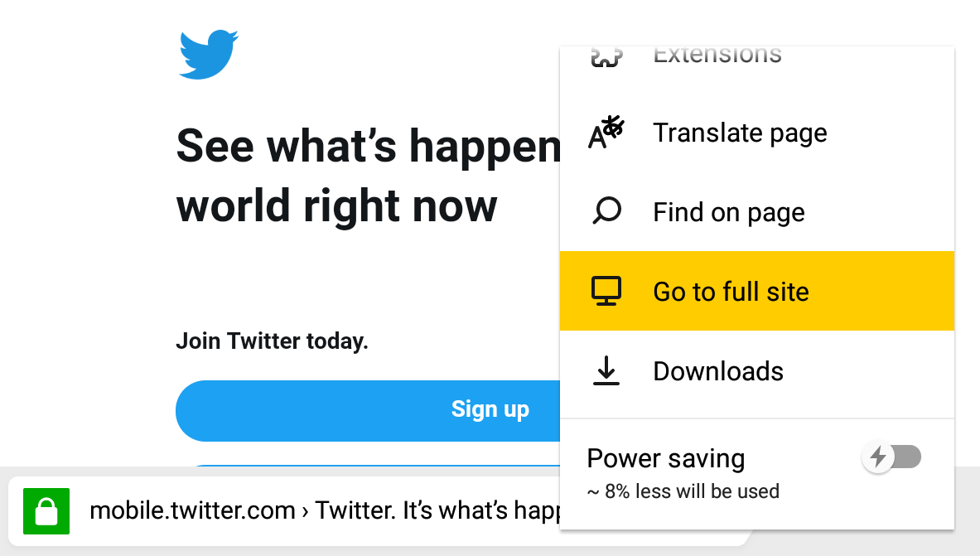This screenshot has width=980, height=556.
Task: Choose Find on page menu entry
Action: 728,212
